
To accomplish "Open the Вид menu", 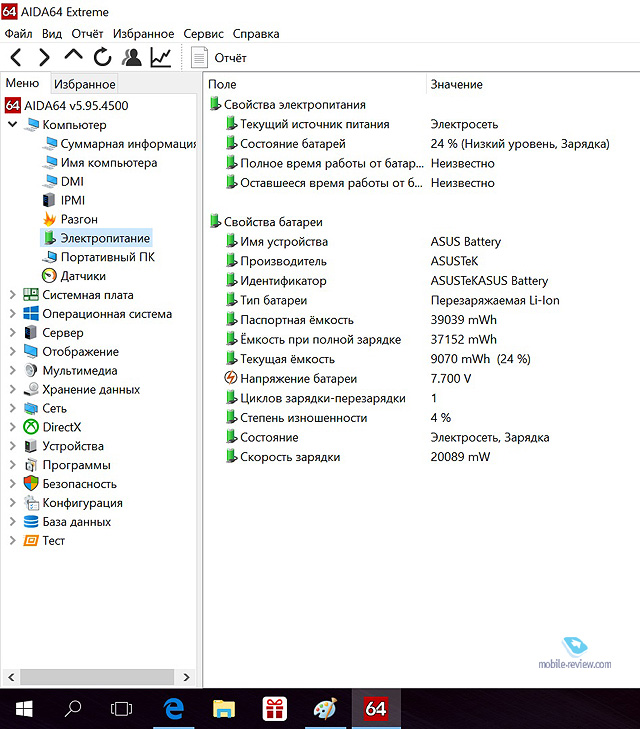I will click(52, 34).
